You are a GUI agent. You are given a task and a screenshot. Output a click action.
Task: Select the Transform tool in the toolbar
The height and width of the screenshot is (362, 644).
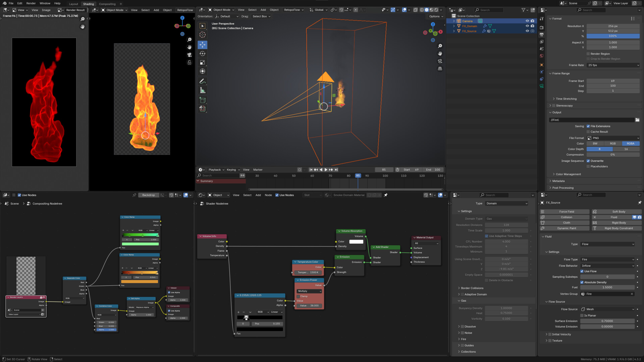[203, 71]
